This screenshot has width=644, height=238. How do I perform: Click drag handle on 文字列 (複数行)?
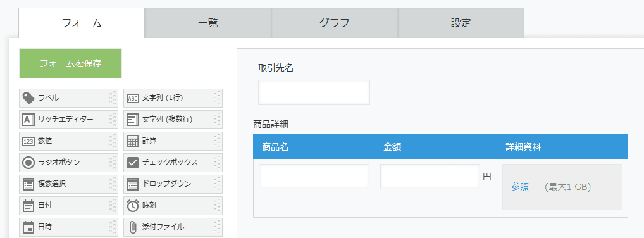217,120
